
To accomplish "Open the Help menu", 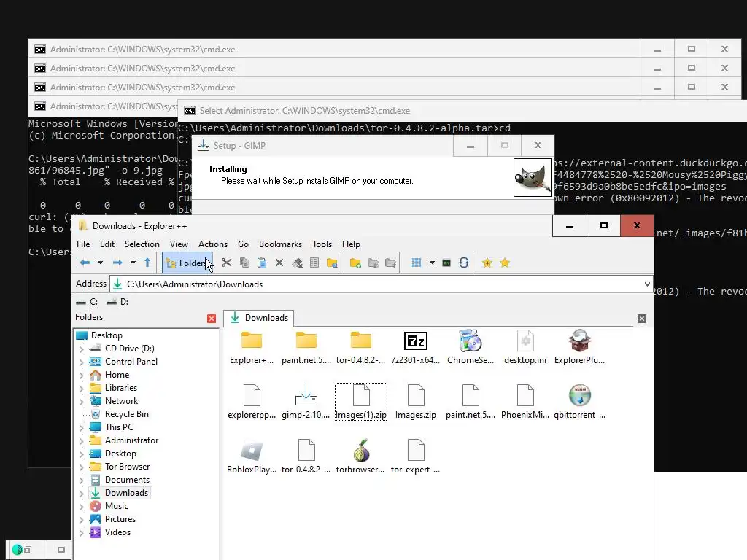I will 351,244.
